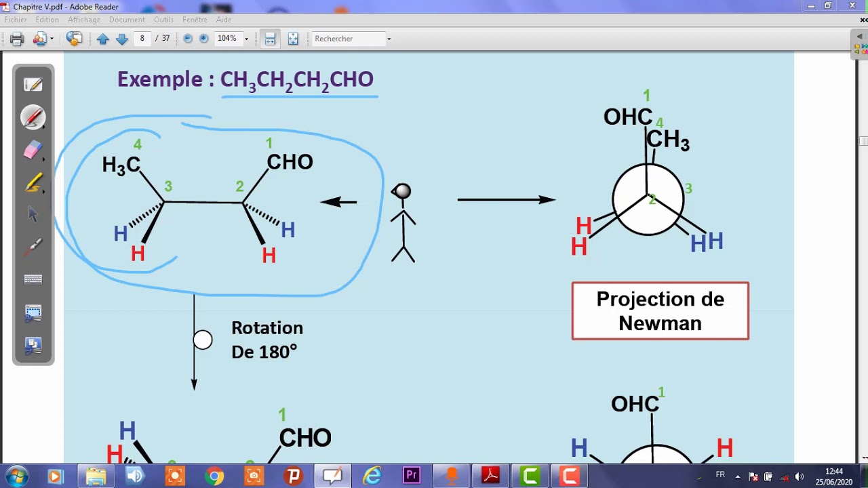Viewport: 868px width, 488px height.
Task: Toggle fit one full page view
Action: coord(293,39)
